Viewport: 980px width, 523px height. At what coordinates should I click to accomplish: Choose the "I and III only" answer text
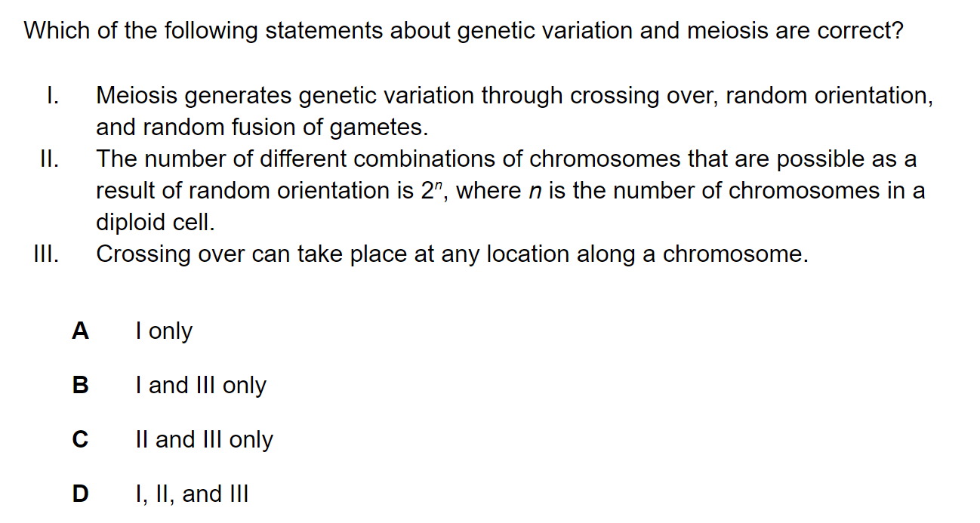pyautogui.click(x=201, y=386)
